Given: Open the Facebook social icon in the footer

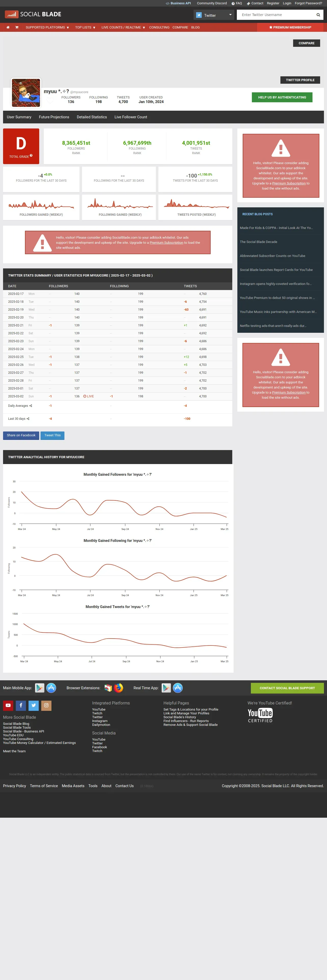Looking at the screenshot, I should click(x=21, y=705).
